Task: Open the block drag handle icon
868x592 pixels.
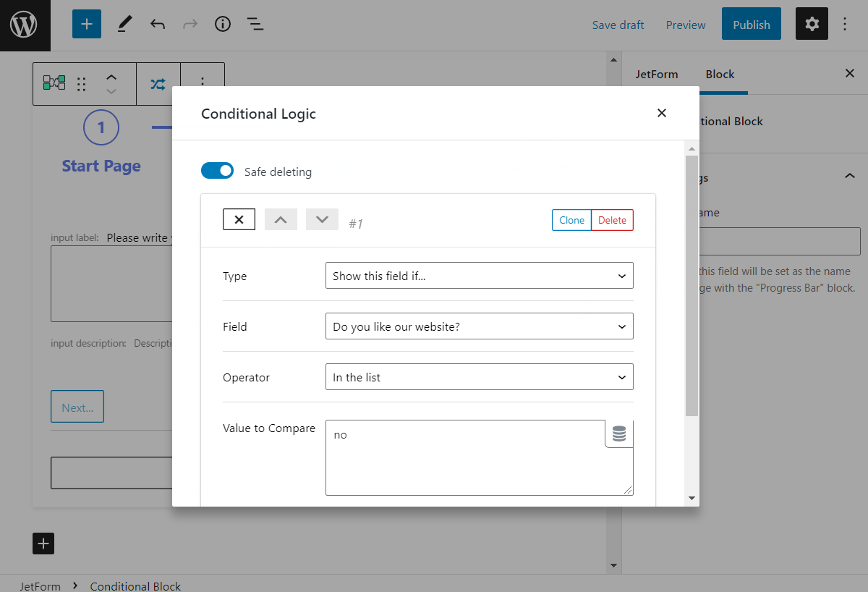Action: [x=82, y=83]
